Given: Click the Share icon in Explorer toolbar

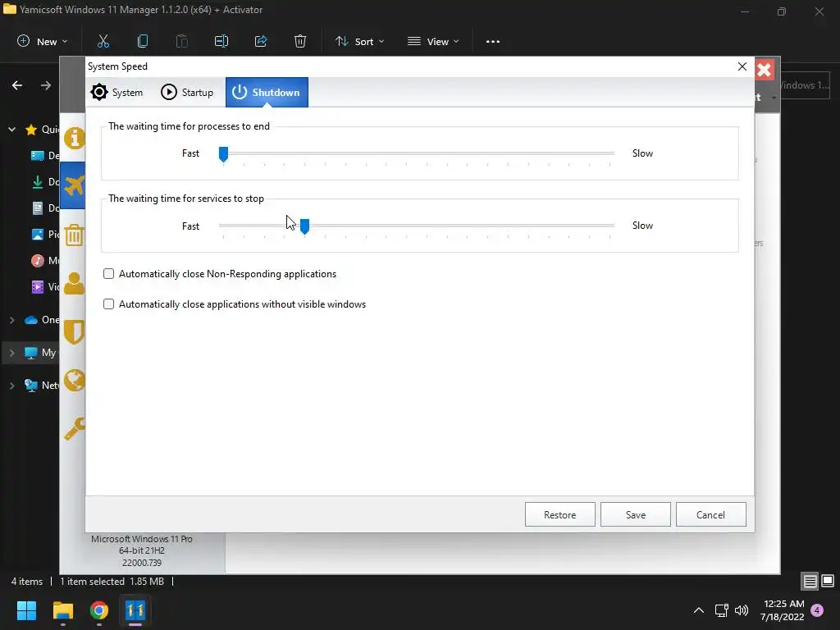Looking at the screenshot, I should click(x=261, y=41).
